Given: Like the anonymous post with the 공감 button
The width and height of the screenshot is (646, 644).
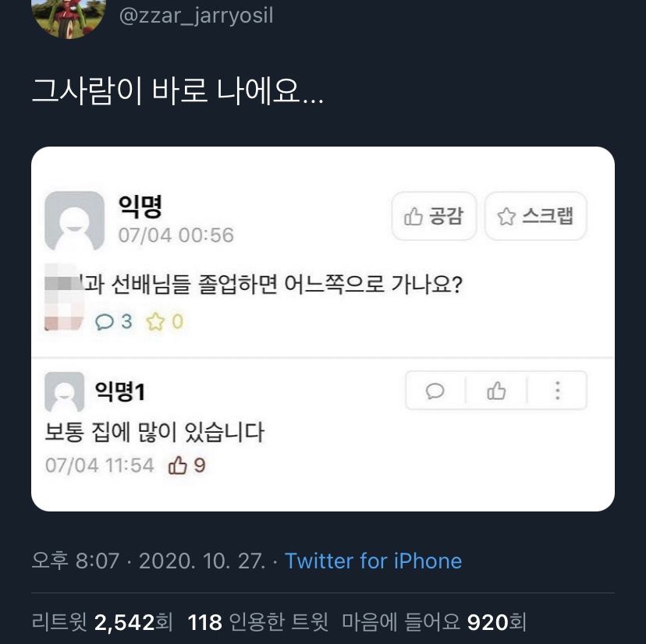Looking at the screenshot, I should pyautogui.click(x=434, y=217).
